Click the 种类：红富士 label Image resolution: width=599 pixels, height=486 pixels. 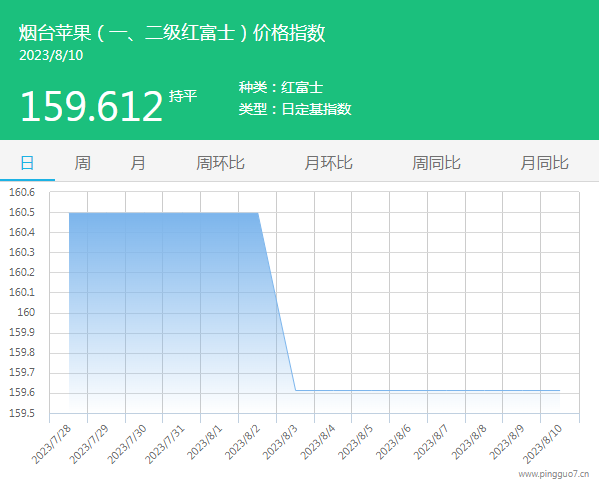pyautogui.click(x=281, y=87)
